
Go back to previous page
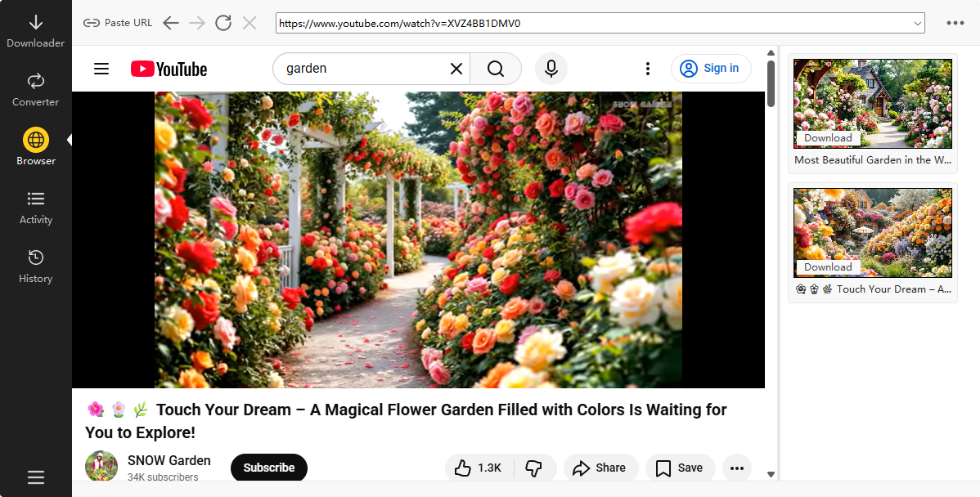(171, 23)
